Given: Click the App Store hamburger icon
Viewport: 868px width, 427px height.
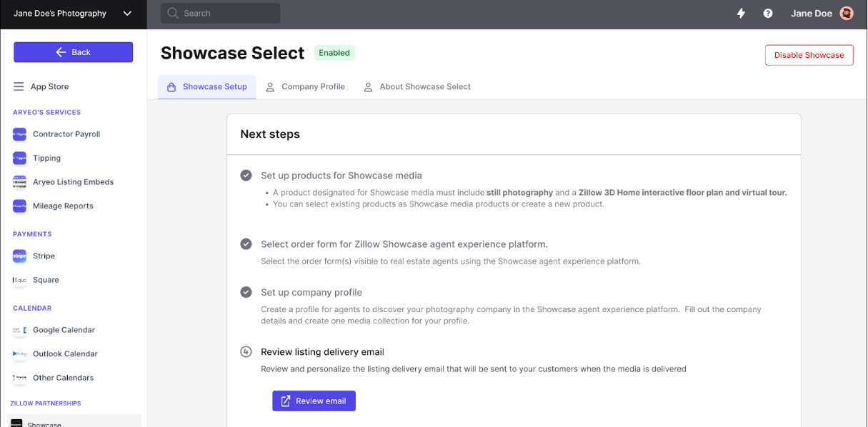Looking at the screenshot, I should (x=19, y=86).
